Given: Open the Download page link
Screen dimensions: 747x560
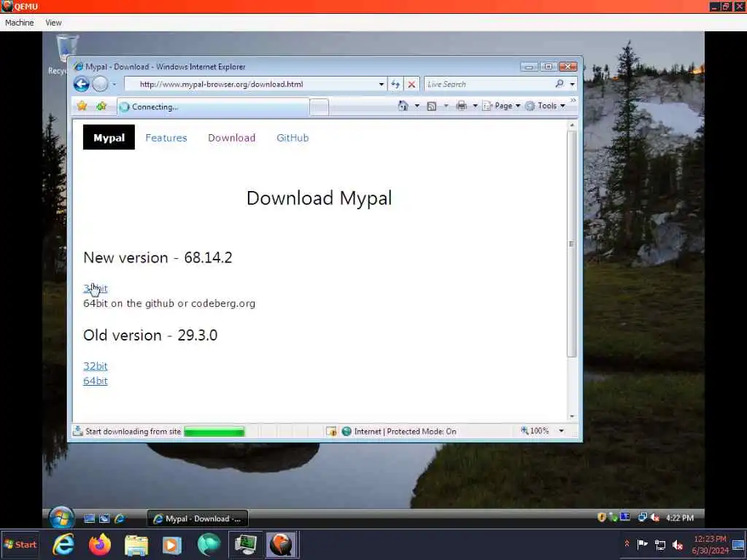Looking at the screenshot, I should pos(231,138).
